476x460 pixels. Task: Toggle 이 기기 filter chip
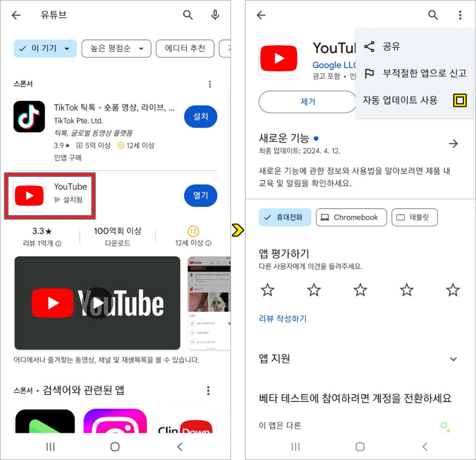[45, 48]
